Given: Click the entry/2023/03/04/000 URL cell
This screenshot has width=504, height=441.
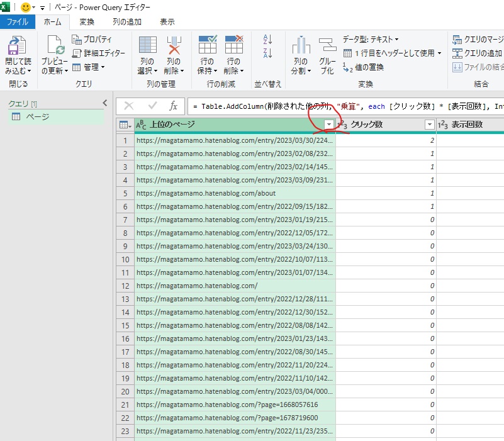Looking at the screenshot, I should 235,391.
